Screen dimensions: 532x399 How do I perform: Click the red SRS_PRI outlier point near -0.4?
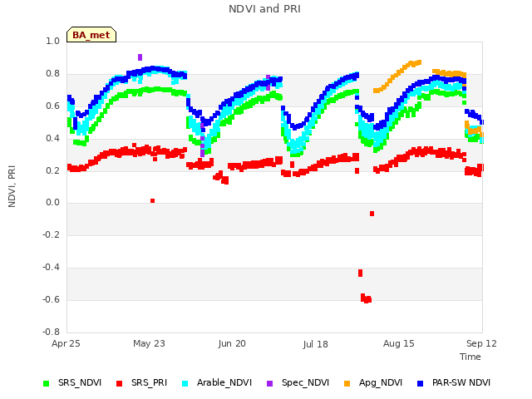tap(360, 273)
